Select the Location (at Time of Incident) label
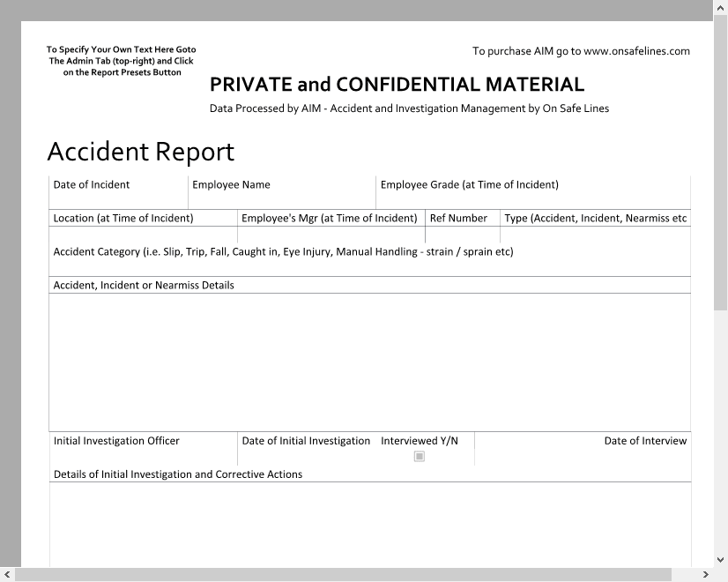728x582 pixels. [123, 219]
